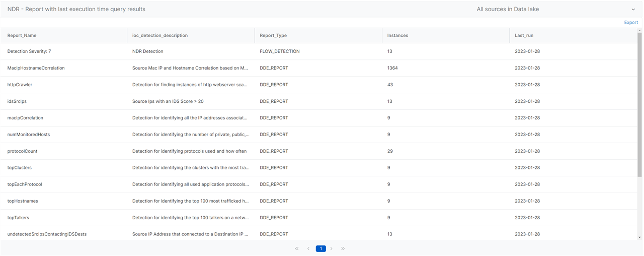644x256 pixels.
Task: Sort by Last_run column header
Action: [x=524, y=35]
